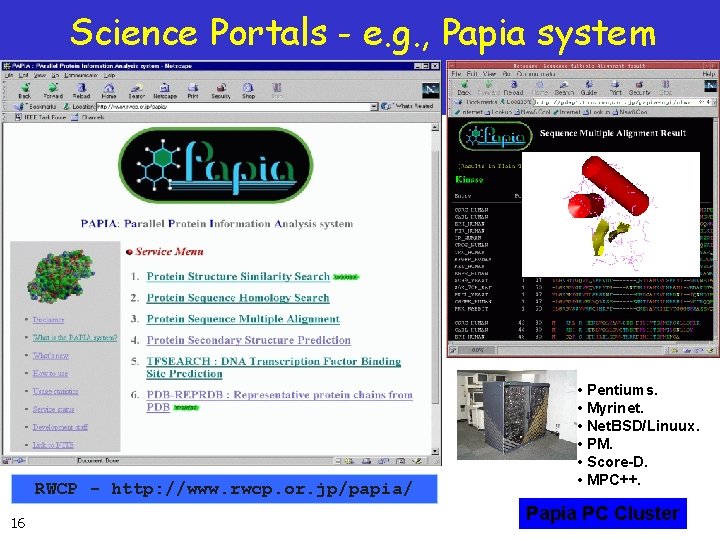
Task: Click What's Related in the PAPIA Netscape window
Action: [408, 106]
